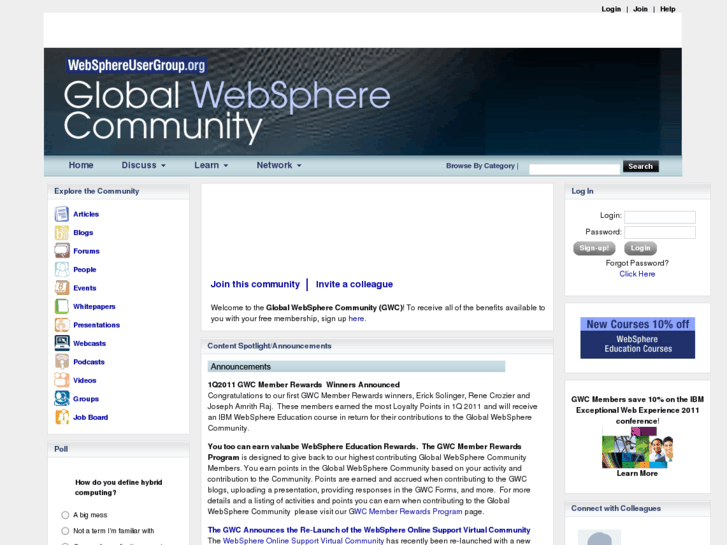This screenshot has width=727, height=545.
Task: Click the Whitepapers icon
Action: [62, 307]
